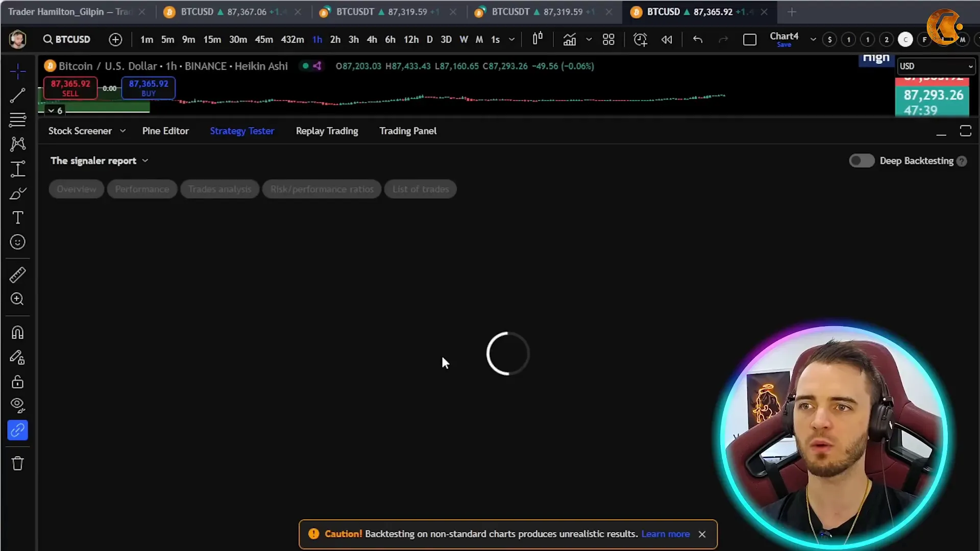This screenshot has width=980, height=551.
Task: Select the 1s timeframe
Action: click(x=495, y=39)
